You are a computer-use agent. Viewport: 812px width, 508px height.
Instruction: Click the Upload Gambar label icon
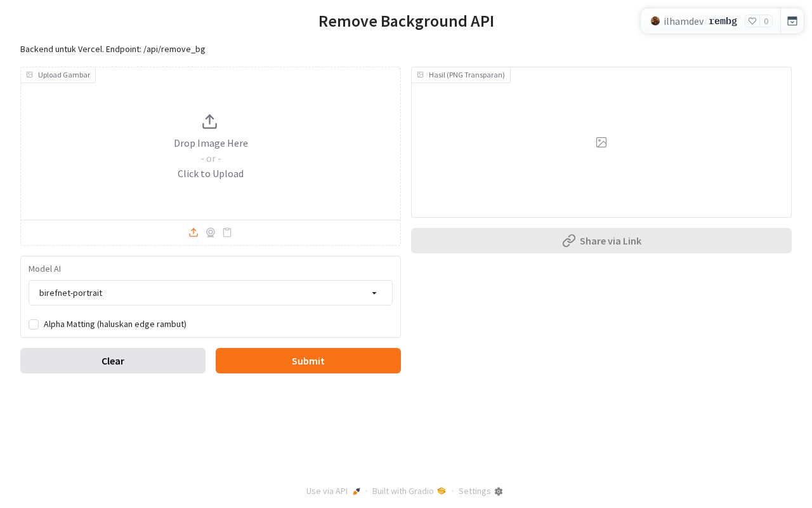pyautogui.click(x=29, y=75)
